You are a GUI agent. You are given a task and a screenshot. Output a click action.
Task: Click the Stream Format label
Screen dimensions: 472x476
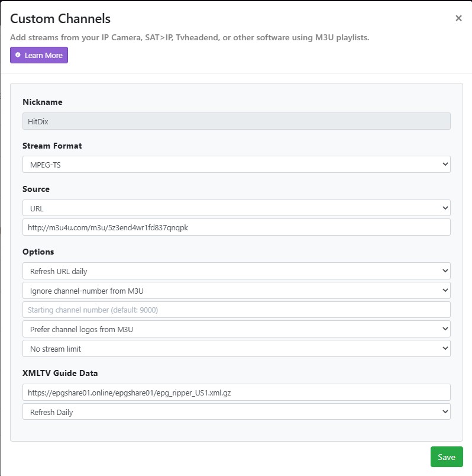click(52, 146)
